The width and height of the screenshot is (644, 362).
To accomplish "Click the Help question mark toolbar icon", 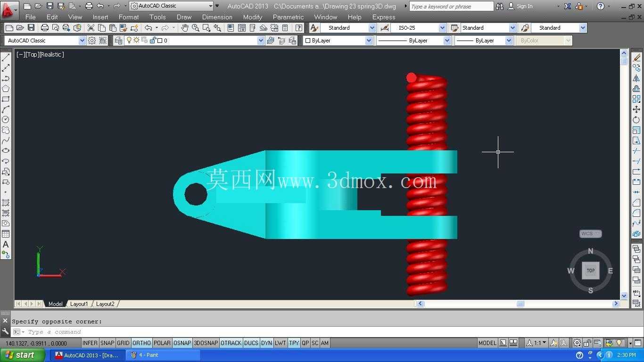I will (x=299, y=28).
